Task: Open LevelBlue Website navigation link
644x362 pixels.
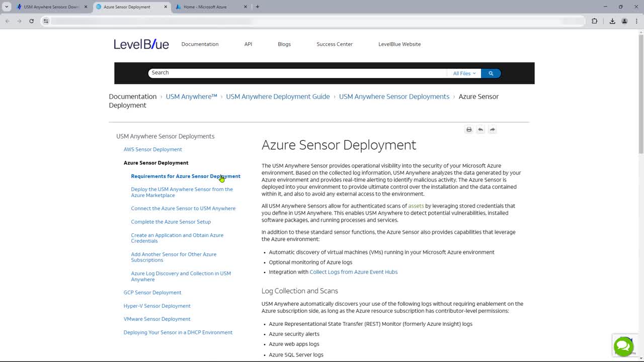Action: [x=399, y=44]
